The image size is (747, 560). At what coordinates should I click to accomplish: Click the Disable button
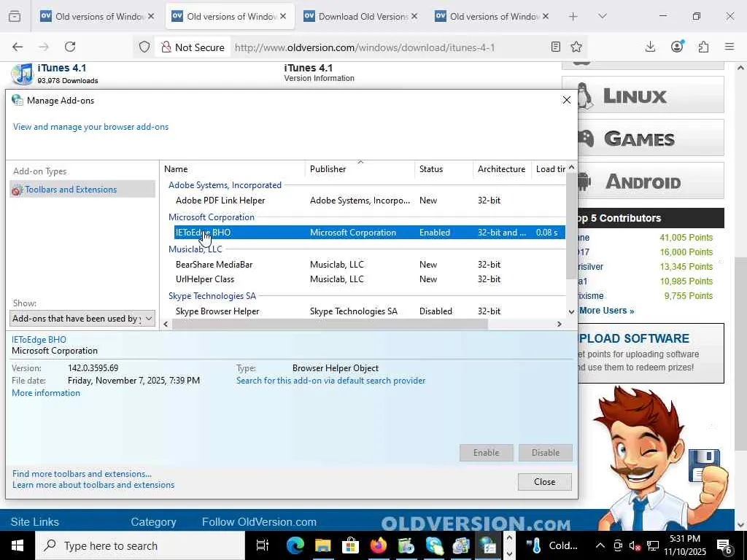[x=546, y=452]
